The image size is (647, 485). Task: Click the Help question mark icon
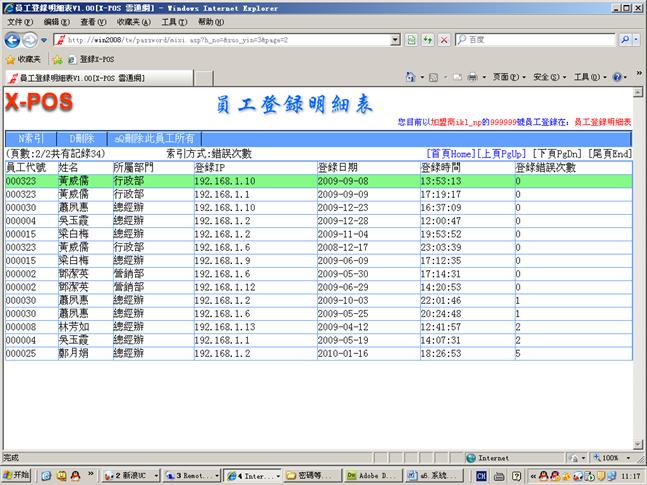(x=617, y=76)
